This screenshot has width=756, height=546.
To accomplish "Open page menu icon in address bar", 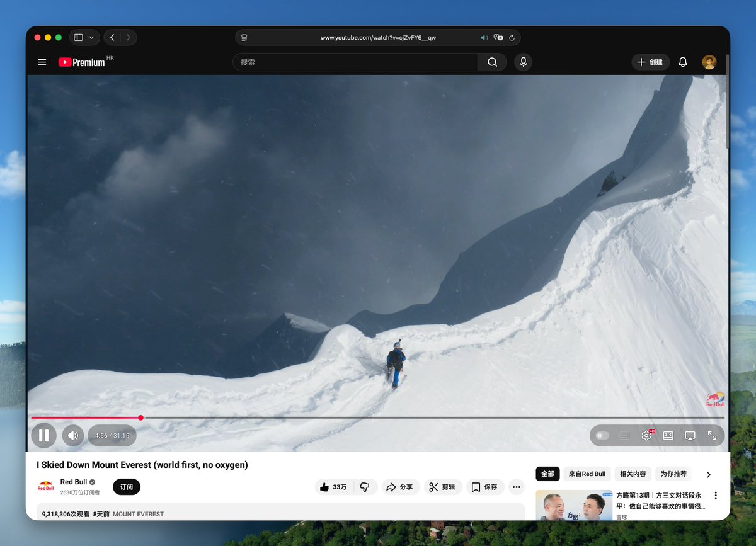I will 244,38.
